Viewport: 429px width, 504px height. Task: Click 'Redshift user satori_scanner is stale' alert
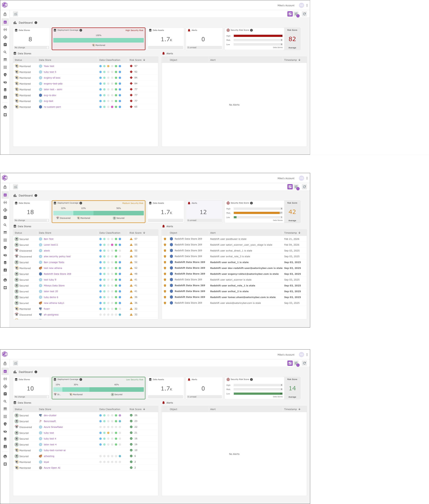pyautogui.click(x=231, y=280)
